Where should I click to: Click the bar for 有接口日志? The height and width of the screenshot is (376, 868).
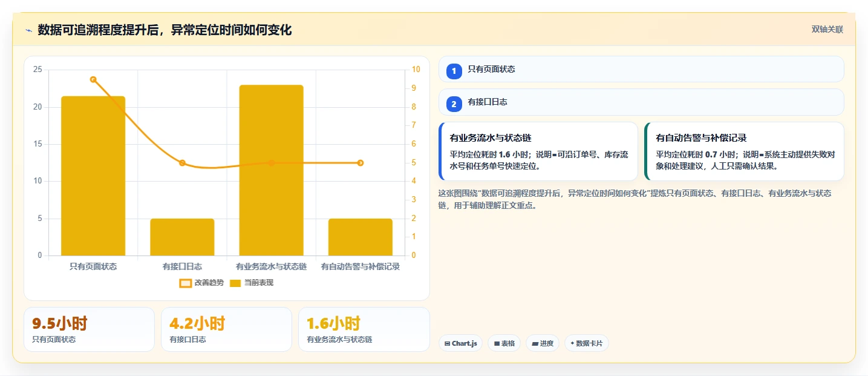pos(182,237)
